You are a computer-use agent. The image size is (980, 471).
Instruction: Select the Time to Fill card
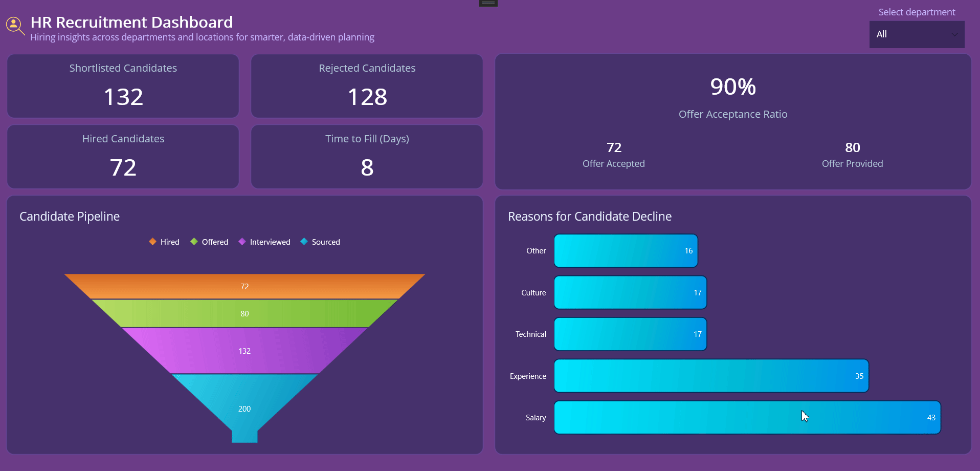(x=366, y=157)
